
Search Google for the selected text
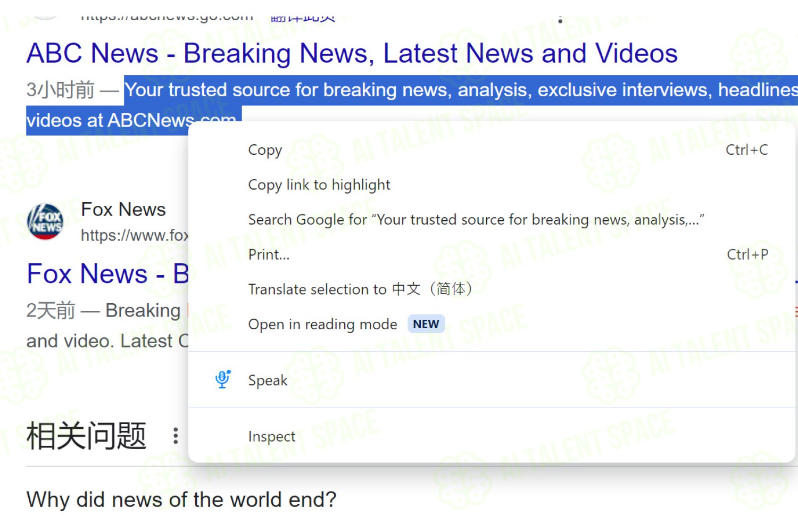click(492, 220)
